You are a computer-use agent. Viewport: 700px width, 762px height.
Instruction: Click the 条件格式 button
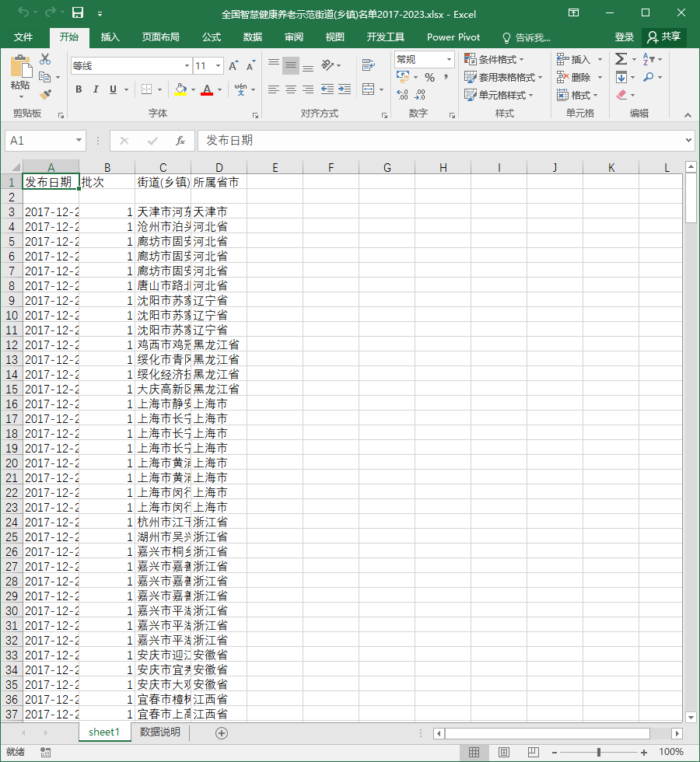495,59
